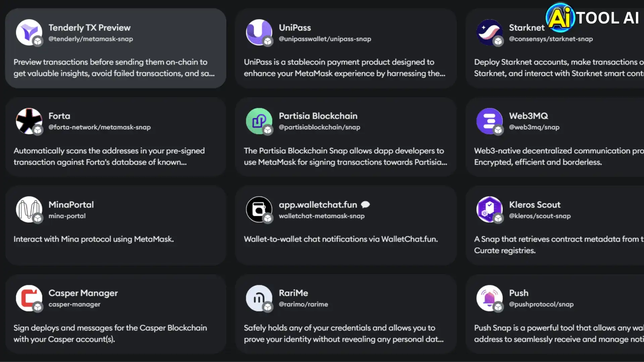The image size is (644, 362).
Task: Select the Web3MQ purple icon
Action: tap(489, 121)
